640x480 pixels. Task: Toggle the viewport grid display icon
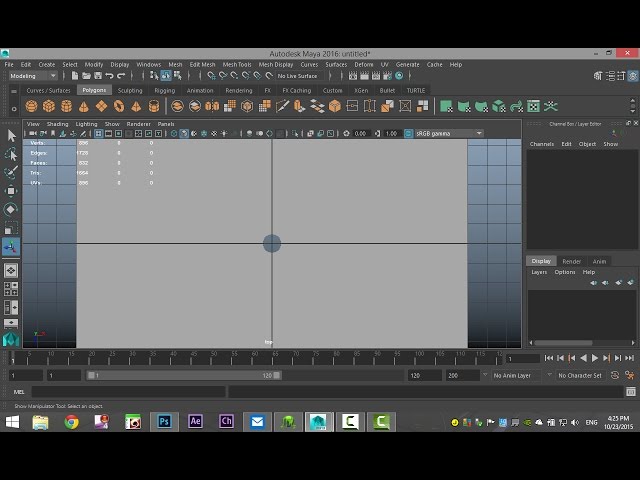pyautogui.click(x=98, y=133)
